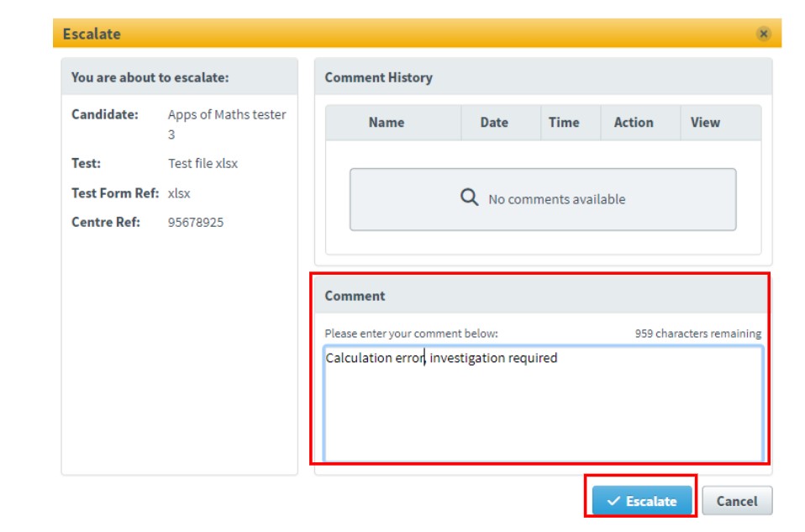
Task: Click the View column header
Action: [705, 123]
